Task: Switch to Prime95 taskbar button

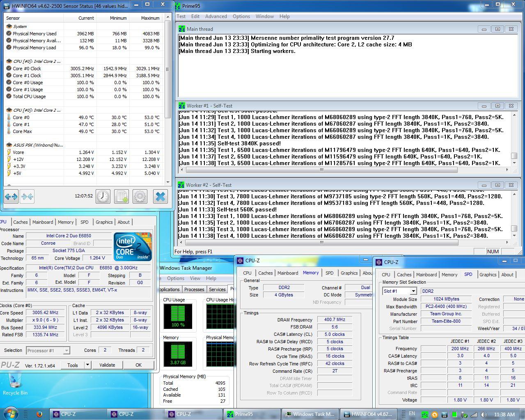Action: coord(252,414)
